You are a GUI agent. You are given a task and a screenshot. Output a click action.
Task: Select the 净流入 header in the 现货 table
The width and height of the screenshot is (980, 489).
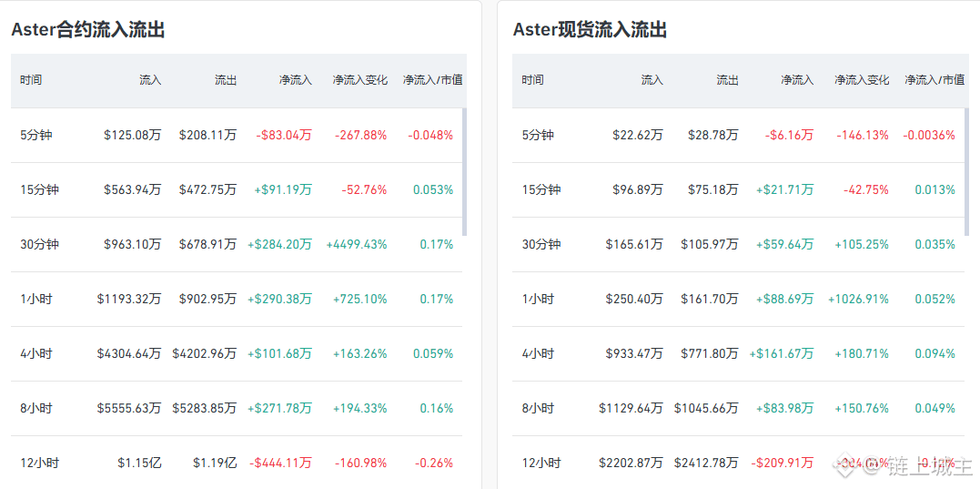tap(797, 80)
